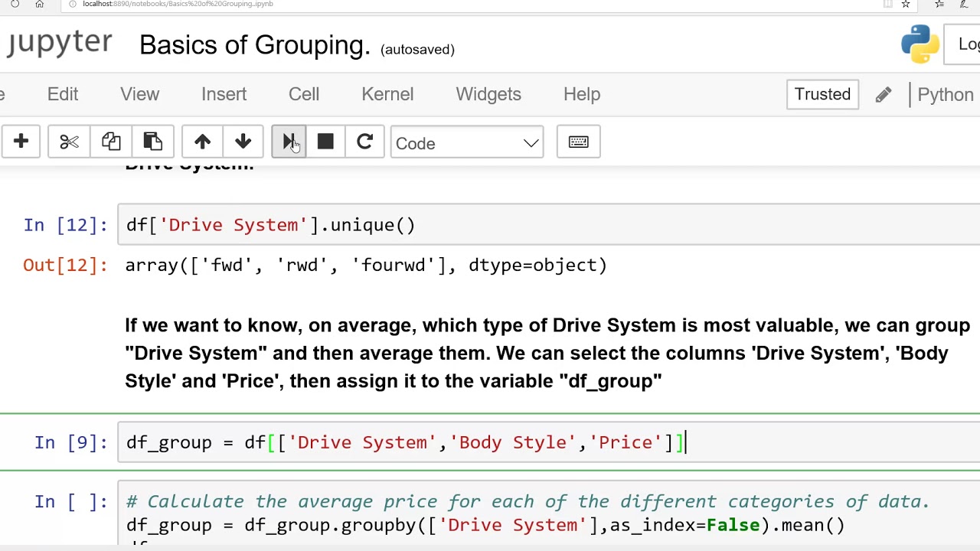
Task: Open the Cell menu
Action: click(304, 94)
